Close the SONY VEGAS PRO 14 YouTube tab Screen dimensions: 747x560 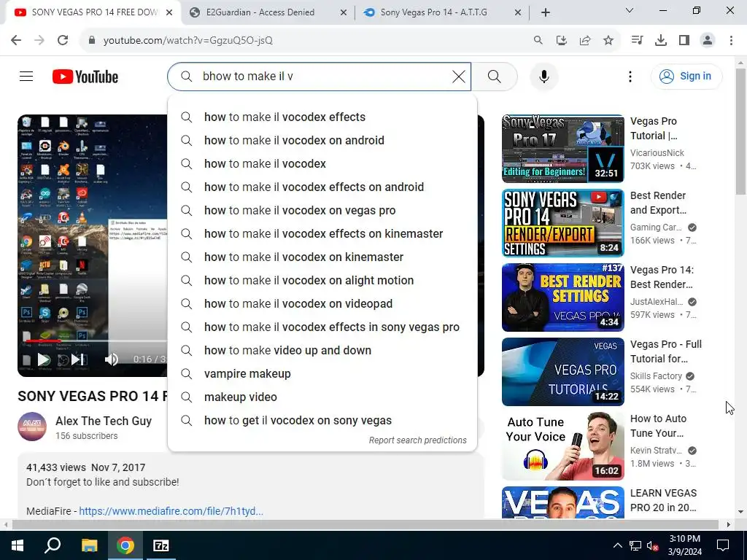[x=169, y=13]
